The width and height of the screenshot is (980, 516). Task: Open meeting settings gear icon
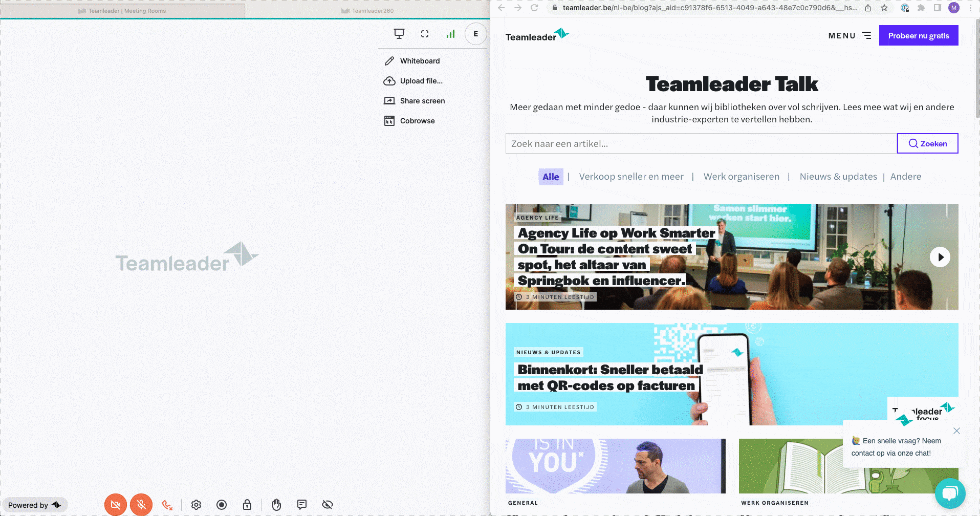tap(196, 505)
